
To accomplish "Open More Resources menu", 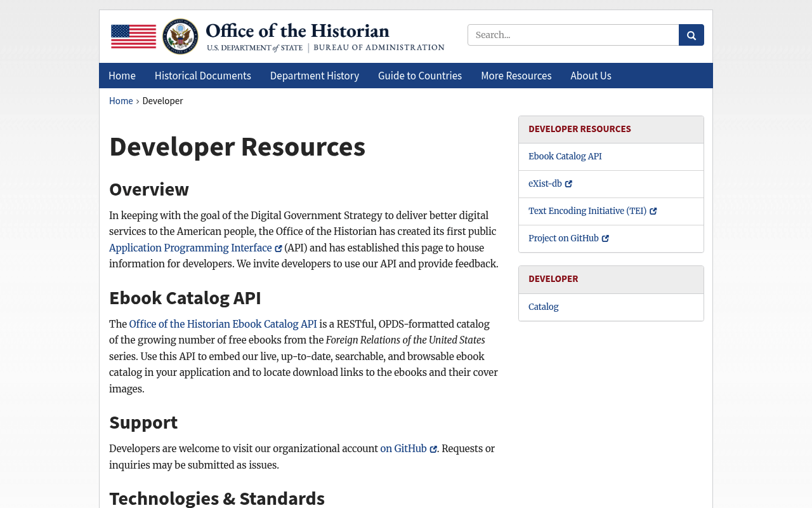I will pyautogui.click(x=516, y=76).
